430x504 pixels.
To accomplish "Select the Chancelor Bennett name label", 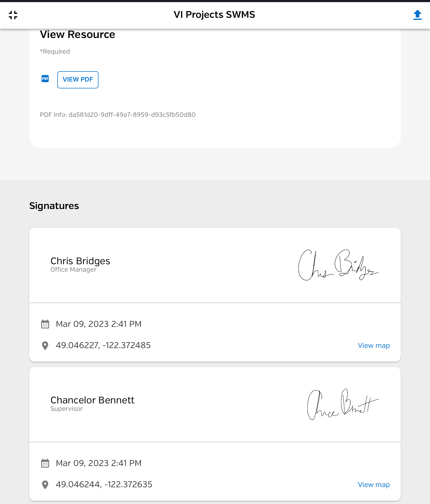I will pos(92,400).
